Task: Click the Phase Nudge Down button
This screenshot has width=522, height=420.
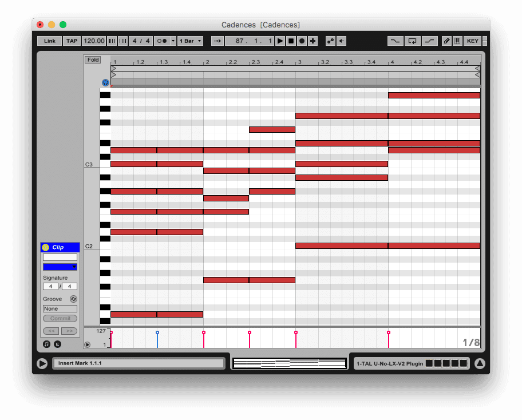Action: [x=112, y=41]
